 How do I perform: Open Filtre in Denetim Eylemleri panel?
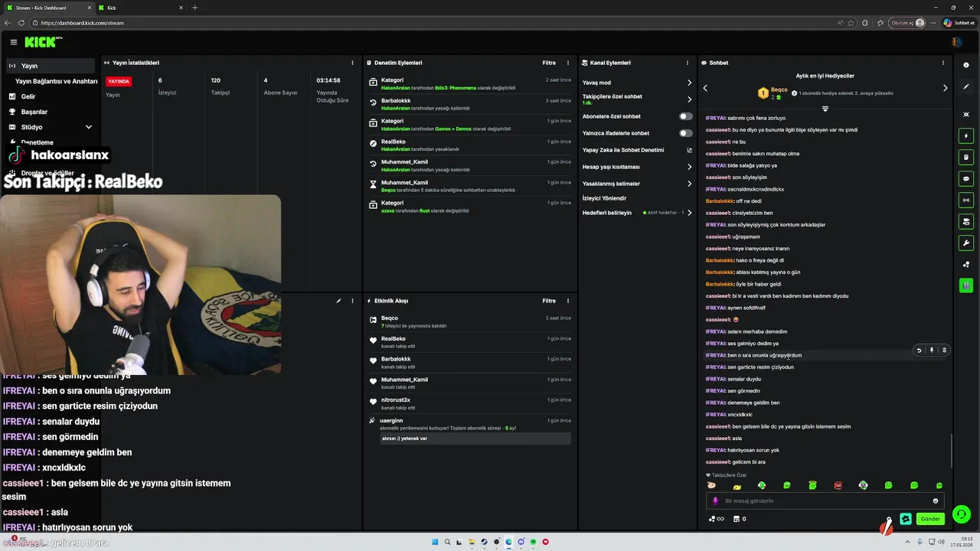tap(549, 63)
